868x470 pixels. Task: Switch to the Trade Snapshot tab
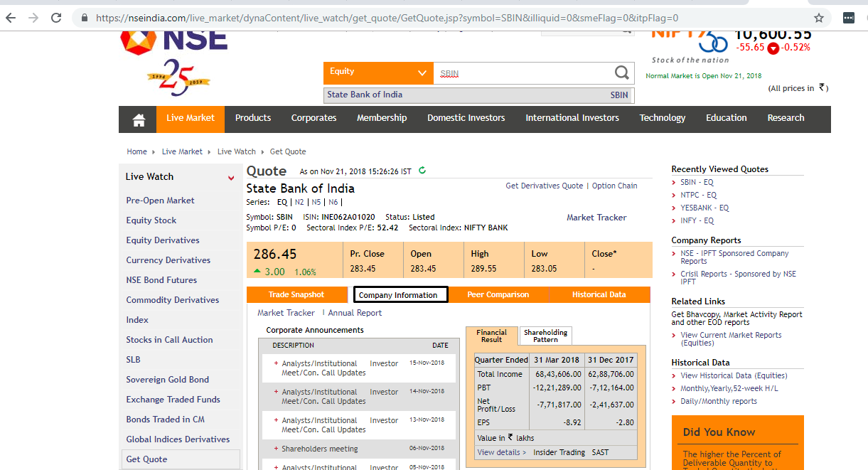tap(296, 294)
